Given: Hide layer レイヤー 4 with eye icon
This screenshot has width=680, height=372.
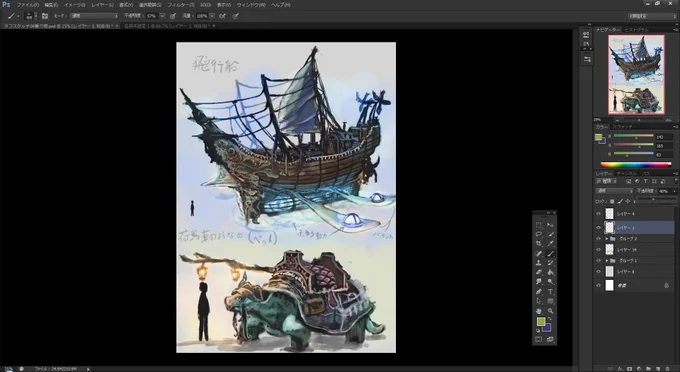Looking at the screenshot, I should pos(598,214).
